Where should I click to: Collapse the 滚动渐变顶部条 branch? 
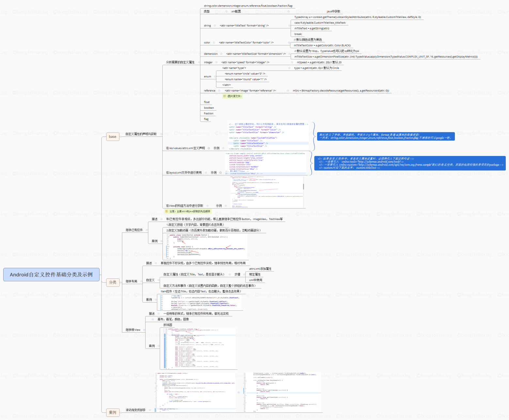coord(150,410)
